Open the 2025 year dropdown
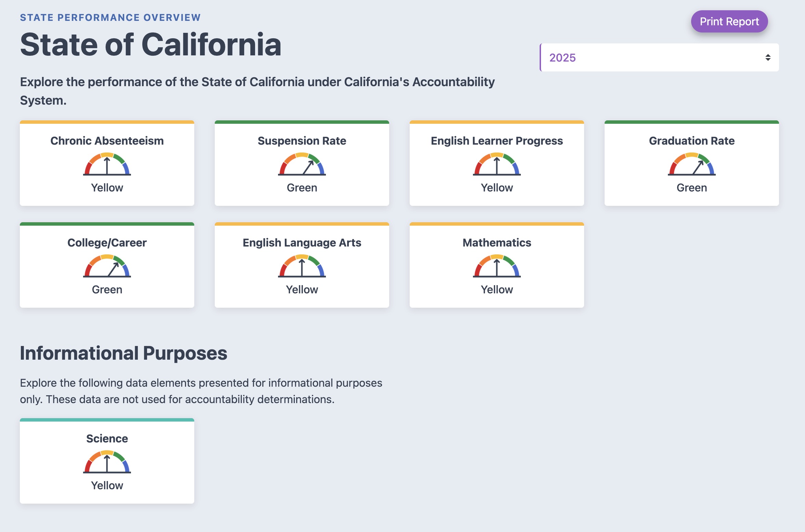This screenshot has width=805, height=532. (650, 57)
